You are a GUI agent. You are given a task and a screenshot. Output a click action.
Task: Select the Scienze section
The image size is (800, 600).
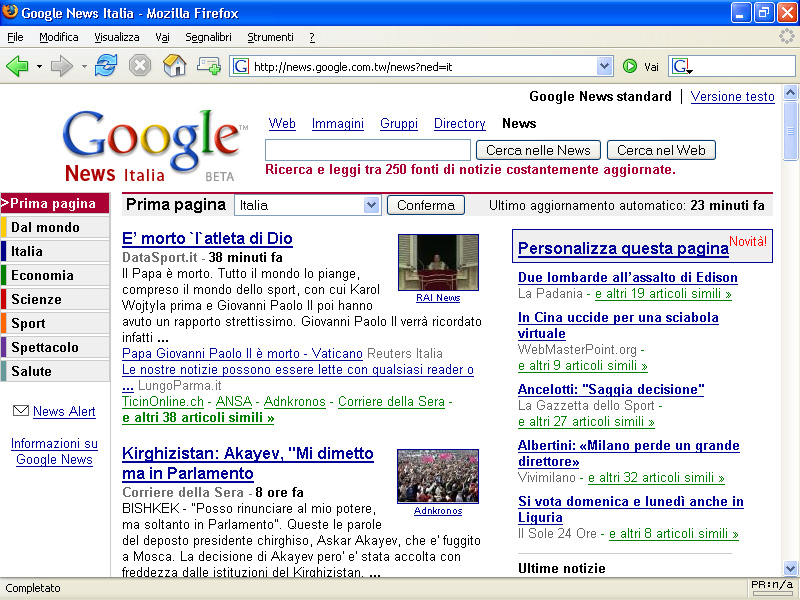click(x=55, y=299)
